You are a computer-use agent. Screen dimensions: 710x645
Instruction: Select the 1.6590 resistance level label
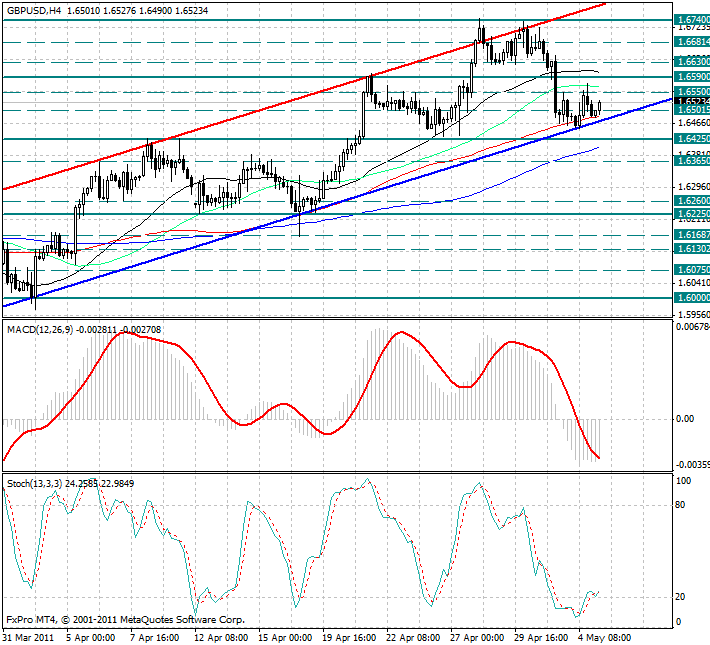(x=692, y=76)
